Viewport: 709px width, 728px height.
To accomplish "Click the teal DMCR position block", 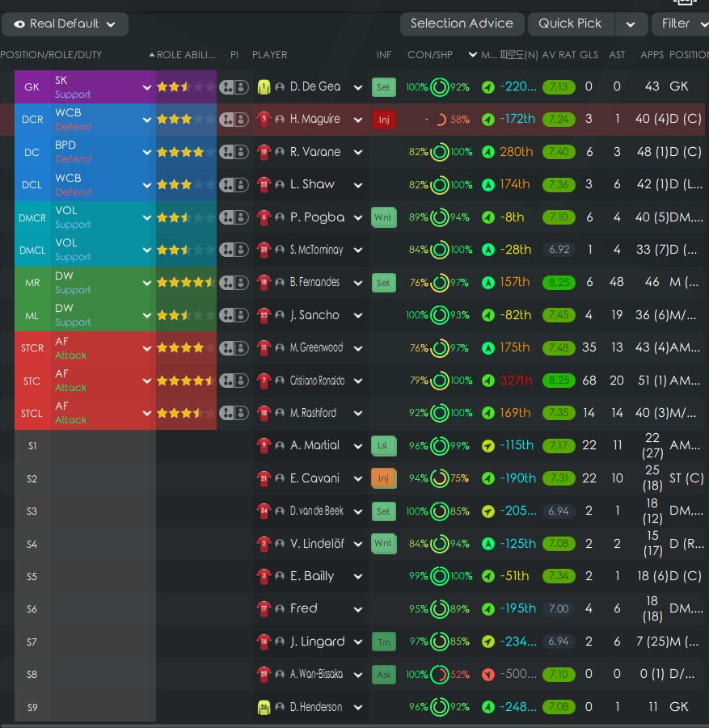I will click(32, 217).
